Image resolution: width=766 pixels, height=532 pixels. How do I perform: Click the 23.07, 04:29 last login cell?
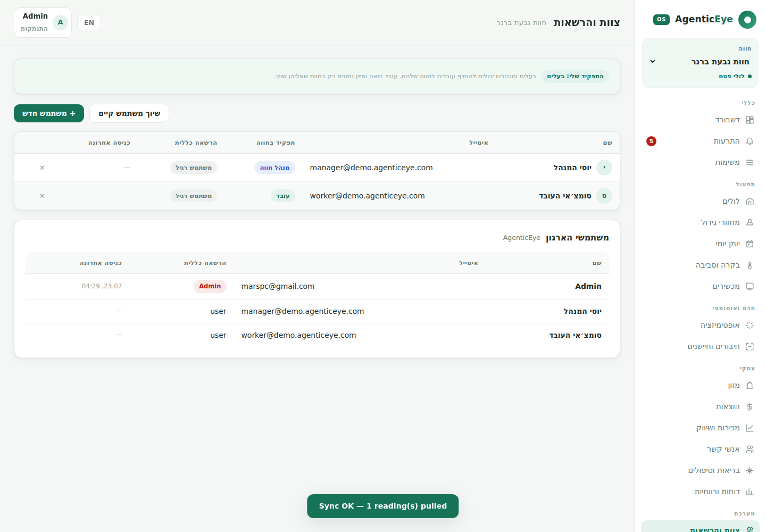tap(102, 286)
